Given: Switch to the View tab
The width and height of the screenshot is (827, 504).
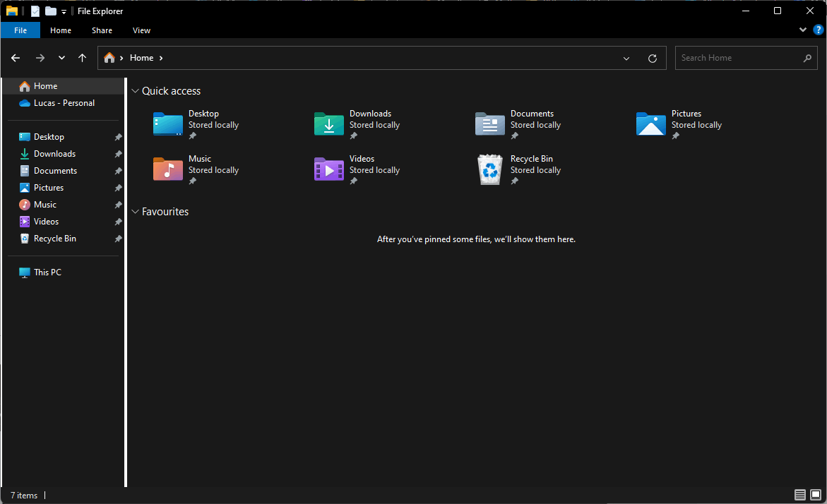Looking at the screenshot, I should [141, 30].
